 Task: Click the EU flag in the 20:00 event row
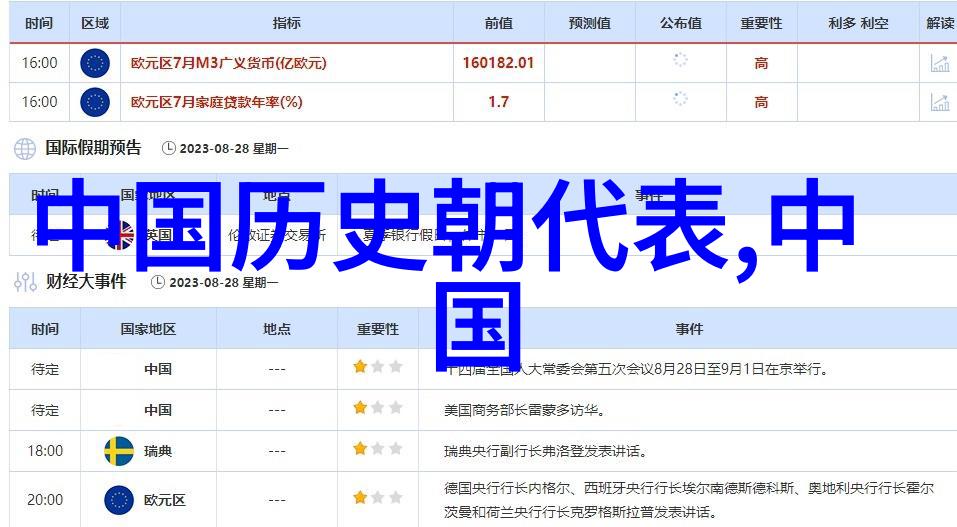tap(119, 499)
